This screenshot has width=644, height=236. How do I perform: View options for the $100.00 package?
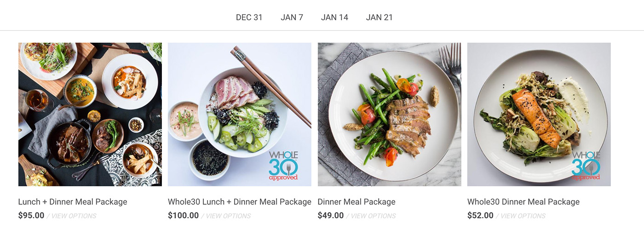pyautogui.click(x=228, y=216)
